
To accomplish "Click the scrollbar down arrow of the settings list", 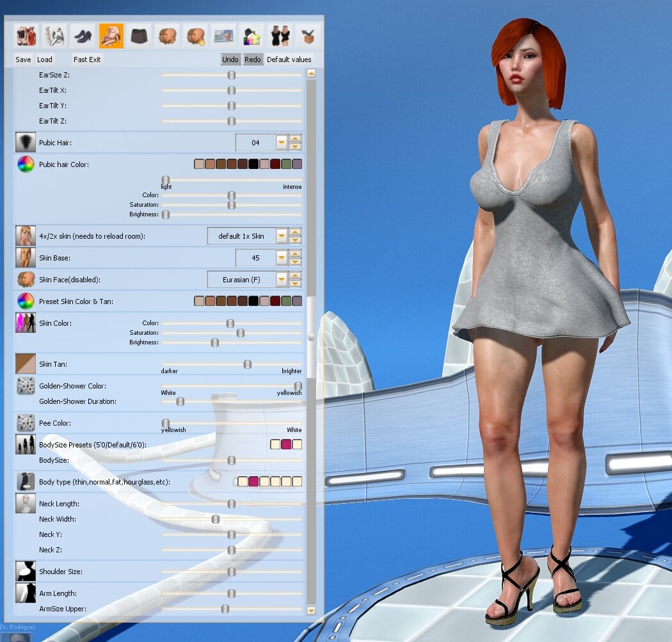I will [x=311, y=610].
